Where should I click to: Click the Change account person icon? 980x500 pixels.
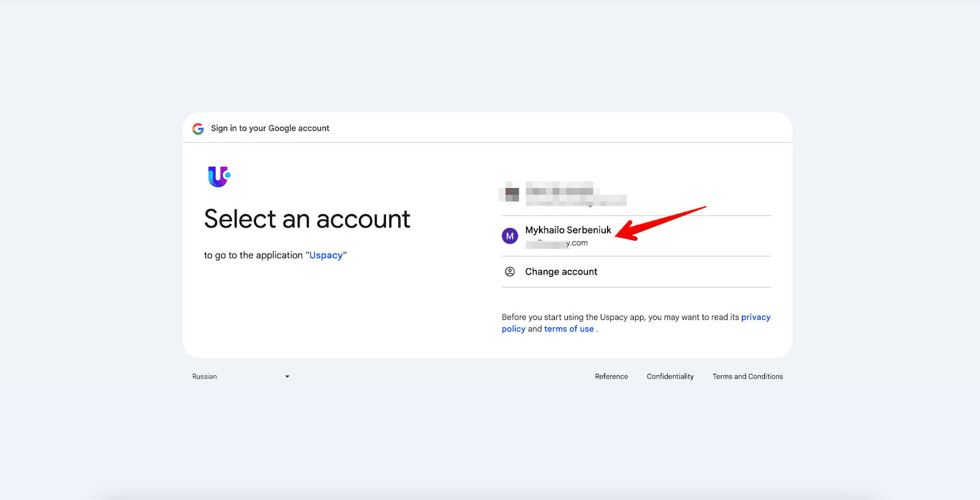[510, 271]
